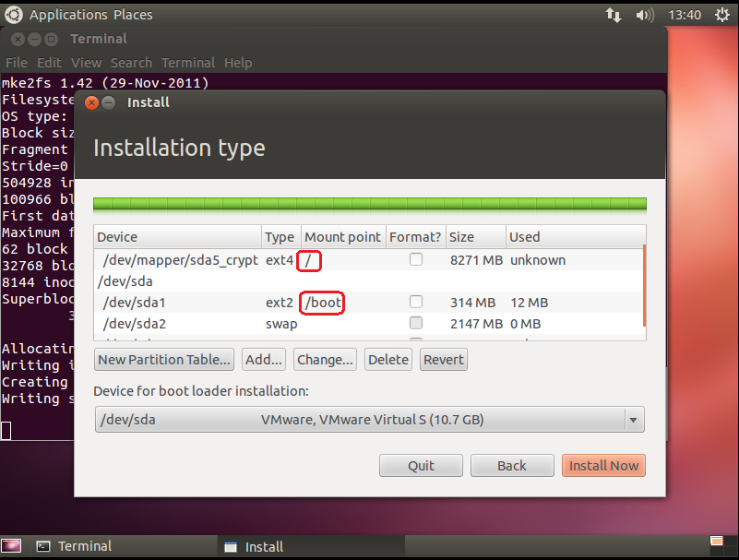Open the Places menu
Screen dimensions: 739x560
[x=133, y=15]
